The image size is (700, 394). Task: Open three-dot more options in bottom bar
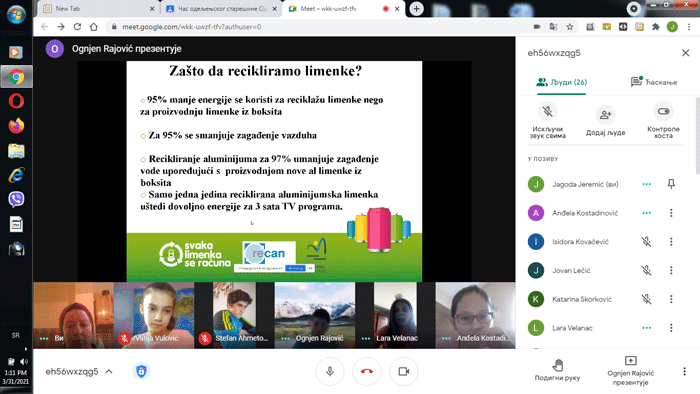(684, 371)
